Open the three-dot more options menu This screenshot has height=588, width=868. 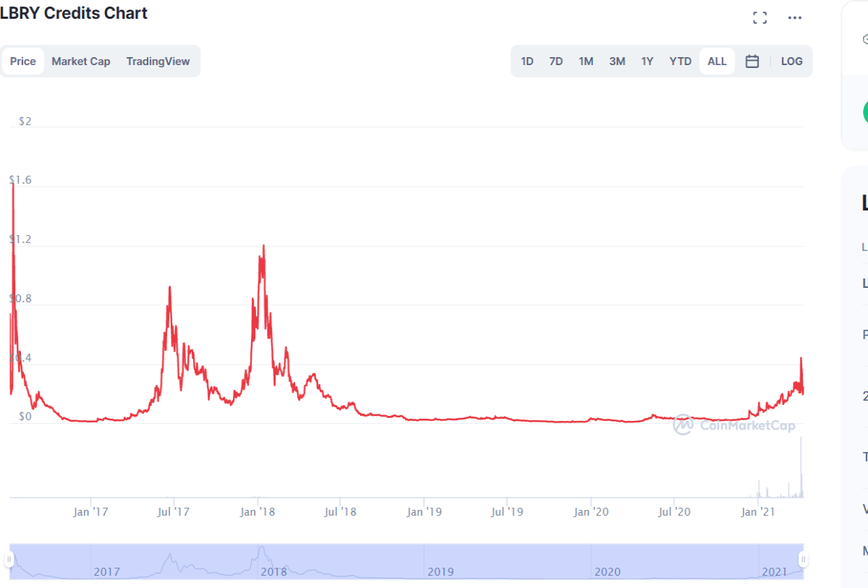(x=795, y=17)
